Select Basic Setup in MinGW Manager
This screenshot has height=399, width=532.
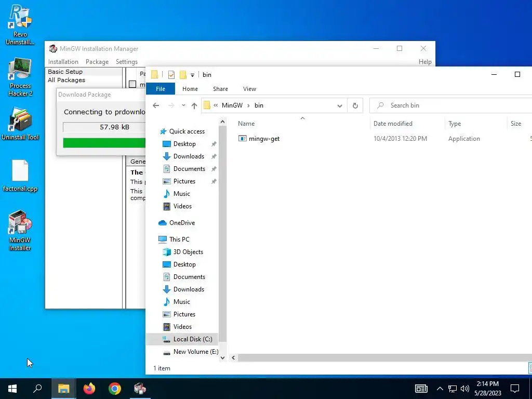coord(65,72)
